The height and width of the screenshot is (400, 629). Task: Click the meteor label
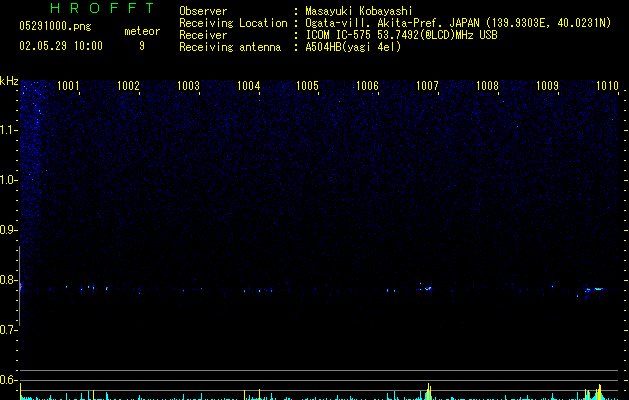[x=142, y=31]
